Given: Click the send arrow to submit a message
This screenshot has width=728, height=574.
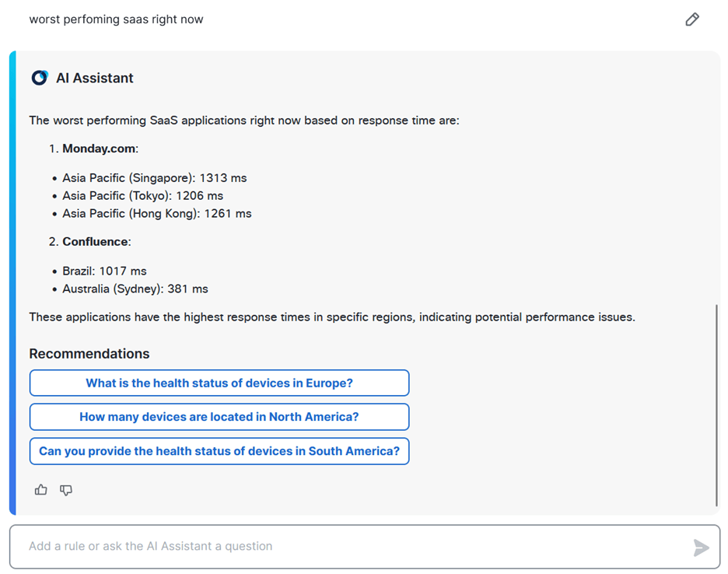Looking at the screenshot, I should click(702, 547).
